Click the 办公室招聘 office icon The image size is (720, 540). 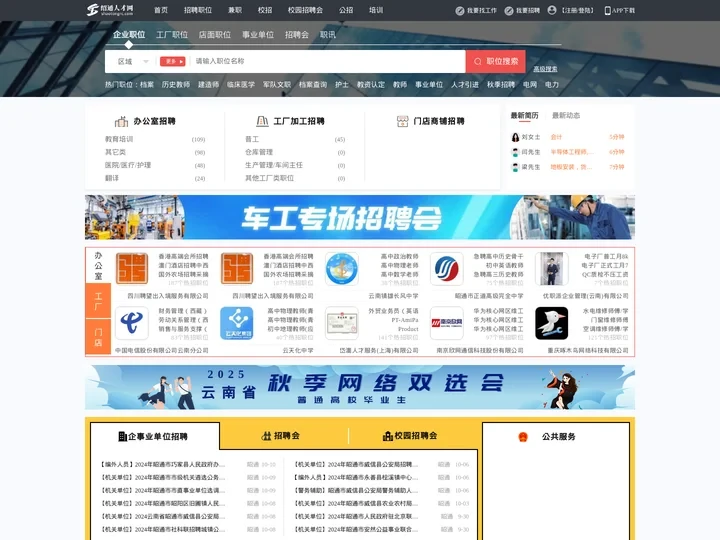coord(121,121)
